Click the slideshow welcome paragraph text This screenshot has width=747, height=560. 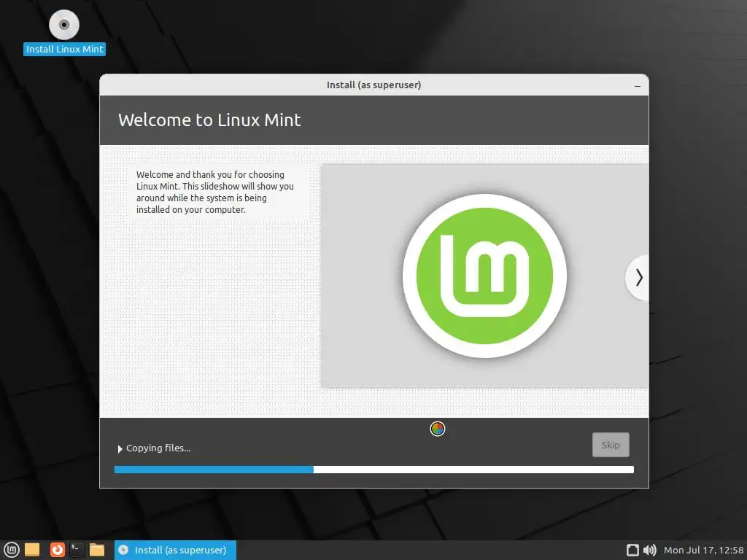(215, 192)
